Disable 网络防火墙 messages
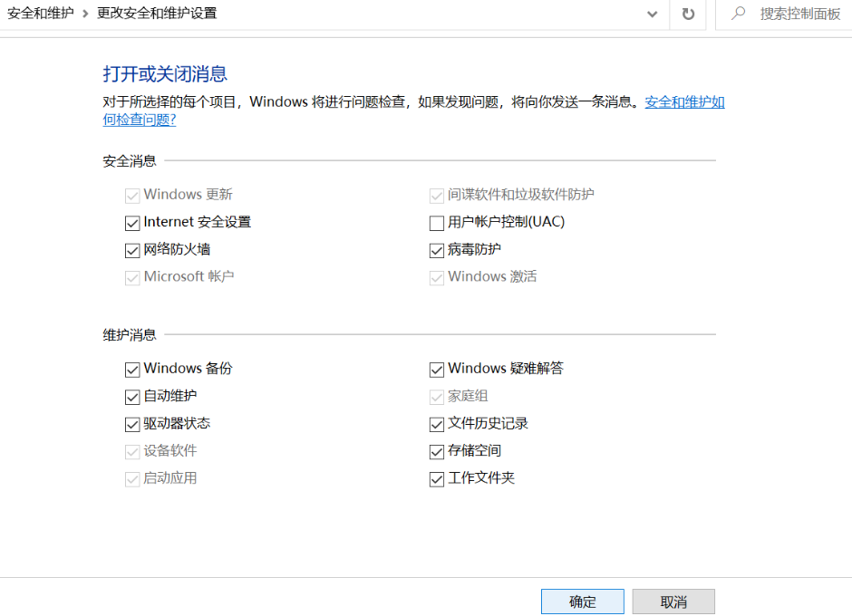The height and width of the screenshot is (616, 852). pos(132,249)
